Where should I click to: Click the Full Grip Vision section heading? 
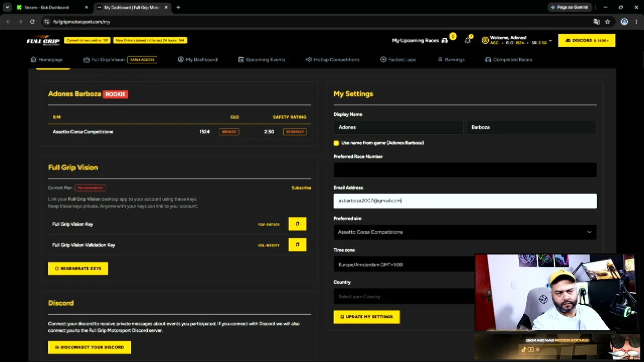tap(73, 167)
